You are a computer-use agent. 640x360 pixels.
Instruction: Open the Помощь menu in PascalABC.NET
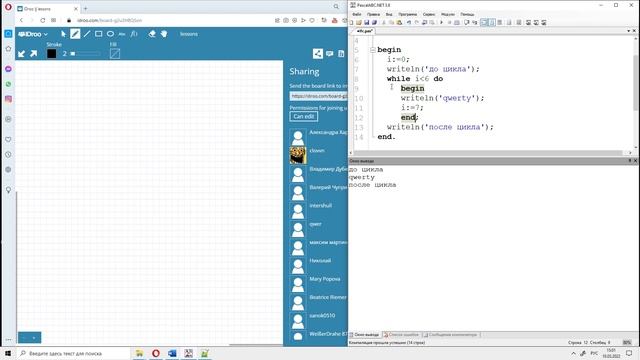pos(467,14)
